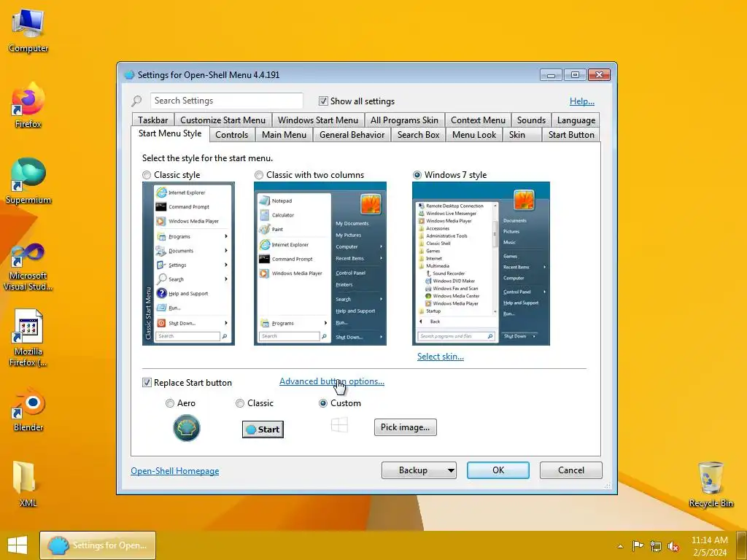
Task: Click the Open-Shell icon in title bar
Action: [x=129, y=75]
